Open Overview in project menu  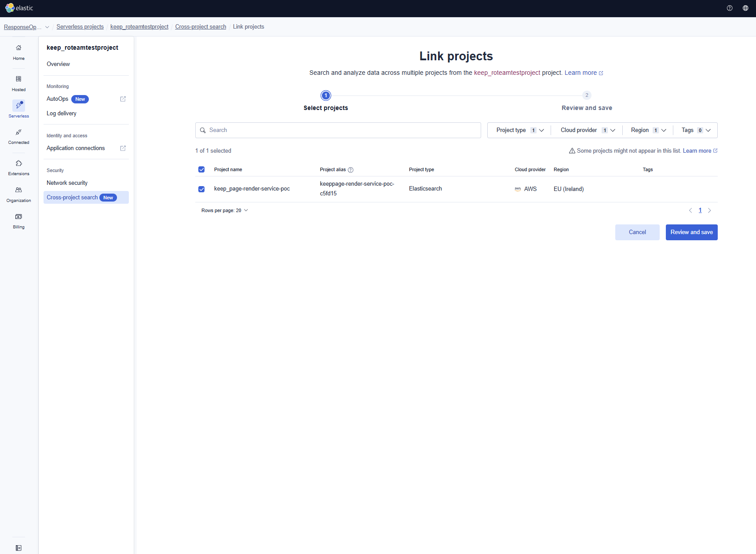click(58, 64)
